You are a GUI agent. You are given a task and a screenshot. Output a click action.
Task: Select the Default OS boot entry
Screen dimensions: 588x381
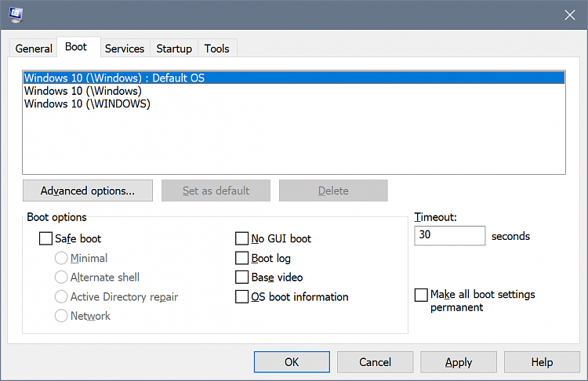(294, 78)
